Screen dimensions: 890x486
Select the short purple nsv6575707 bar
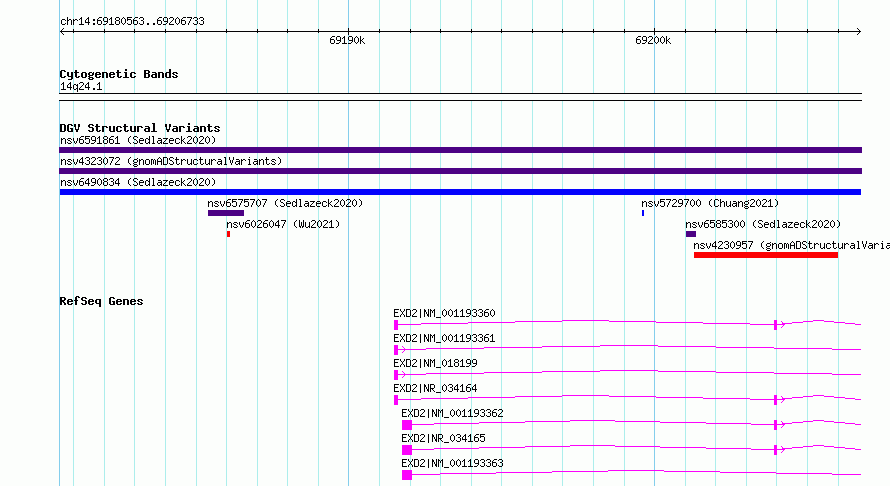[226, 213]
